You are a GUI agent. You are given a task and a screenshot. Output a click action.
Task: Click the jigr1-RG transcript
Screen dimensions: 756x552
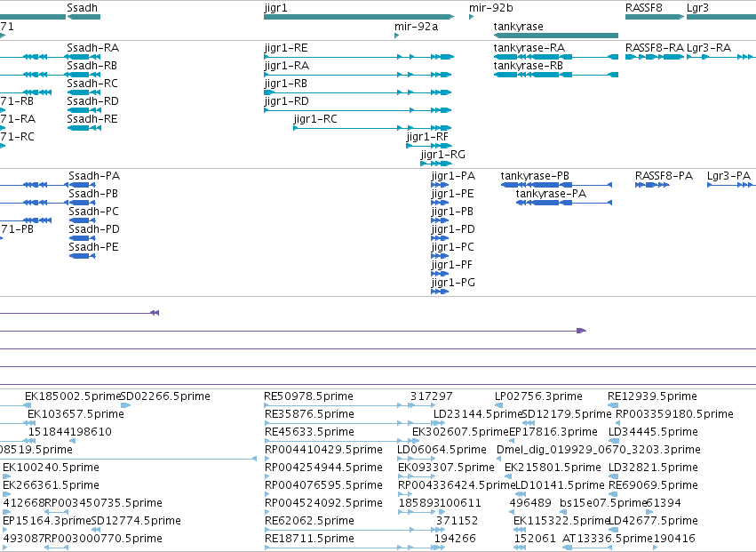tap(436, 164)
